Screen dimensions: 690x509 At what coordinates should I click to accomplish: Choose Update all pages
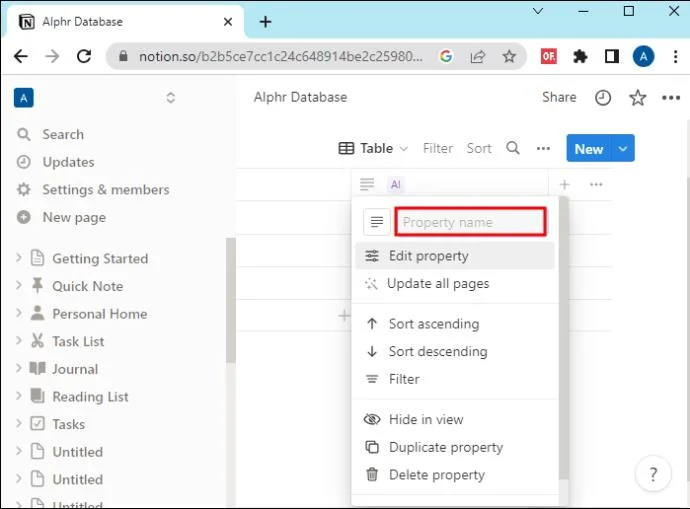tap(455, 284)
